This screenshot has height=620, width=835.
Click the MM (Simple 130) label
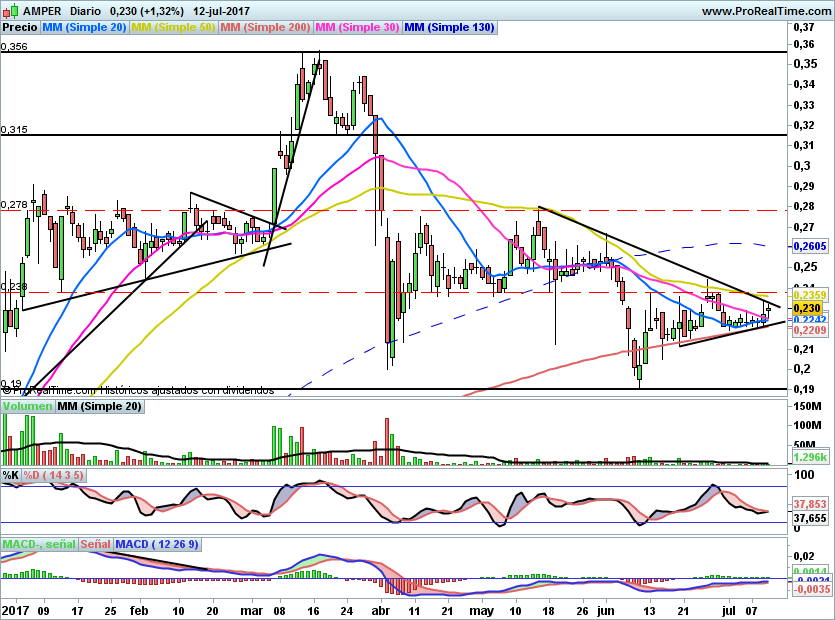tap(449, 28)
